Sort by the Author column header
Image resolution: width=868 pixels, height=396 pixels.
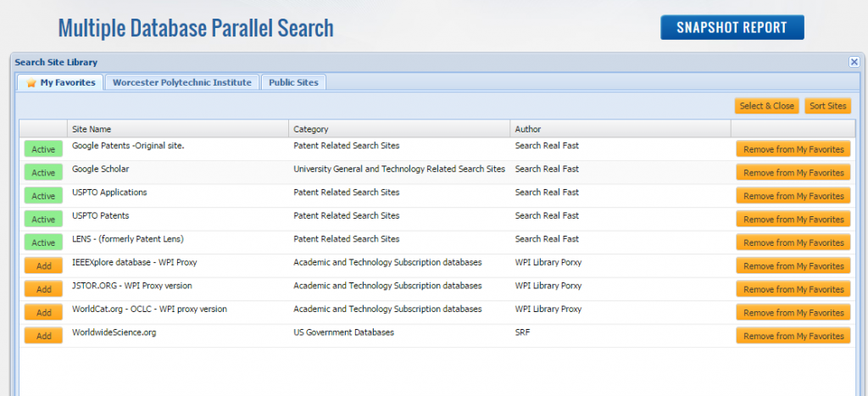click(620, 129)
